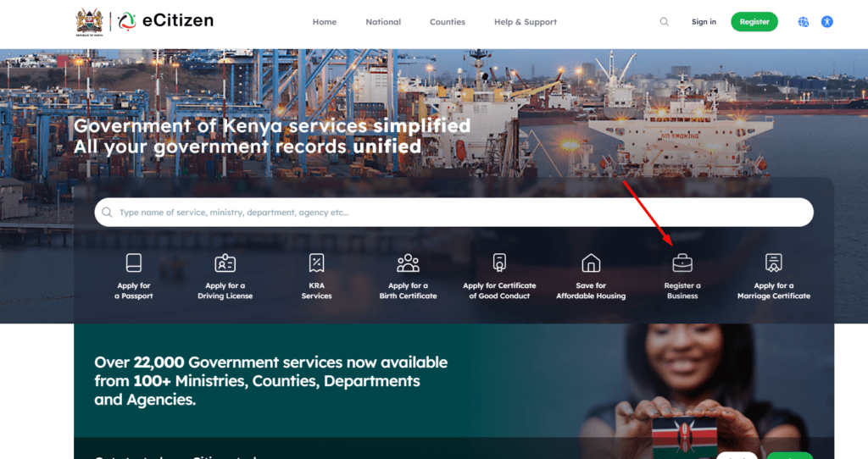Open the header search icon
The height and width of the screenshot is (459, 868).
[665, 21]
